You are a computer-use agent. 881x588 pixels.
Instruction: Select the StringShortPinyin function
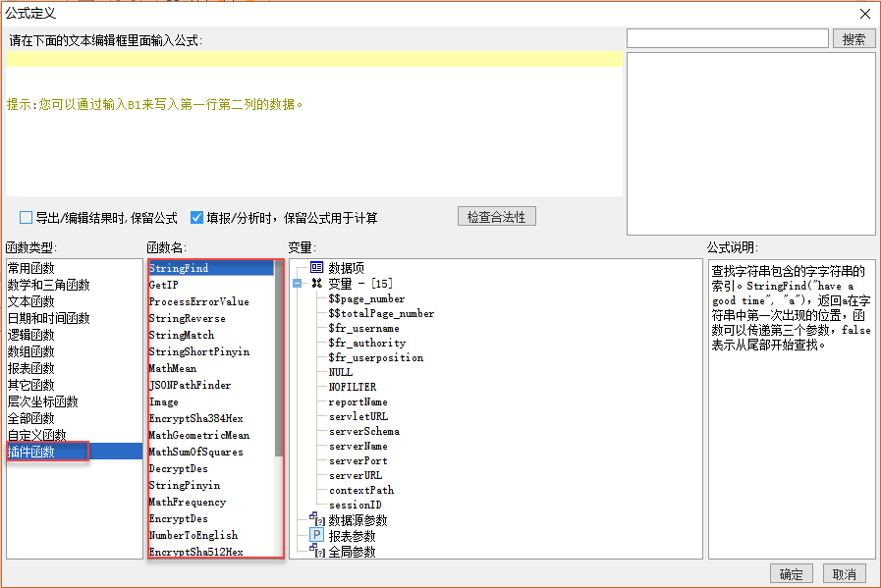[211, 351]
